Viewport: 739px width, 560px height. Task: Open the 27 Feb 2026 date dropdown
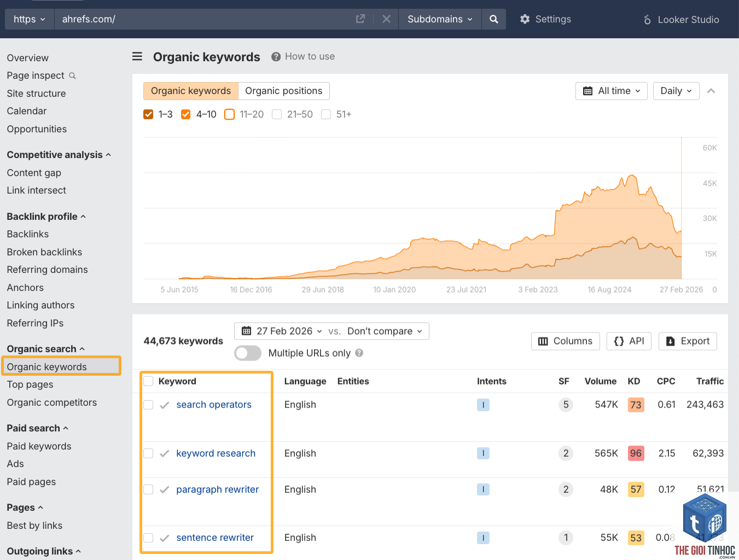(x=282, y=331)
